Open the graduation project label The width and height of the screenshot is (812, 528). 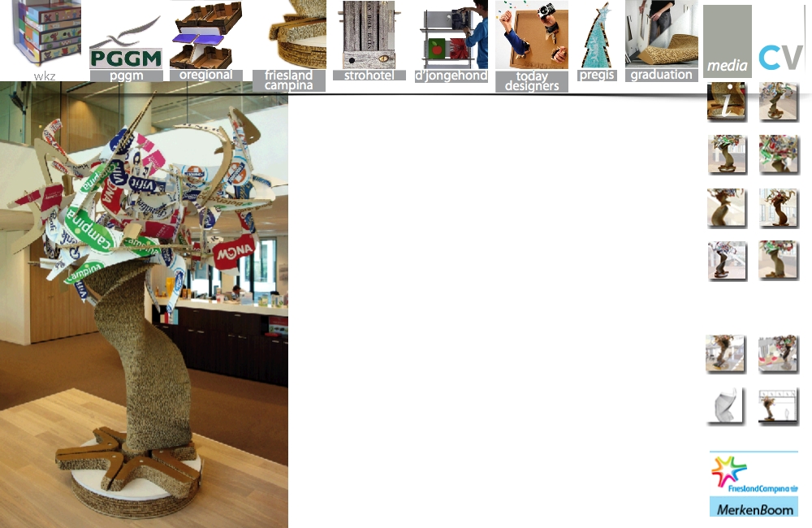(x=661, y=75)
